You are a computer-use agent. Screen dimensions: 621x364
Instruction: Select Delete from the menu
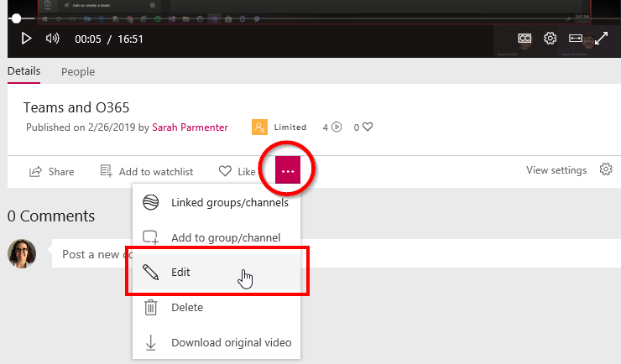click(217, 308)
